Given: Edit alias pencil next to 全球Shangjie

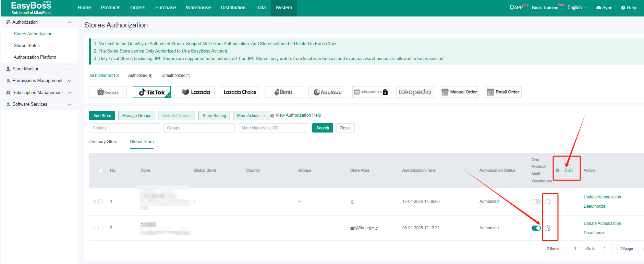Looking at the screenshot, I should (377, 228).
